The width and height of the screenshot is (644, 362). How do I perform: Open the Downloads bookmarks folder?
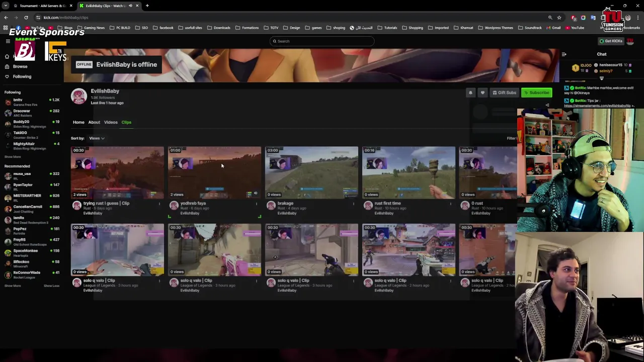click(x=219, y=28)
